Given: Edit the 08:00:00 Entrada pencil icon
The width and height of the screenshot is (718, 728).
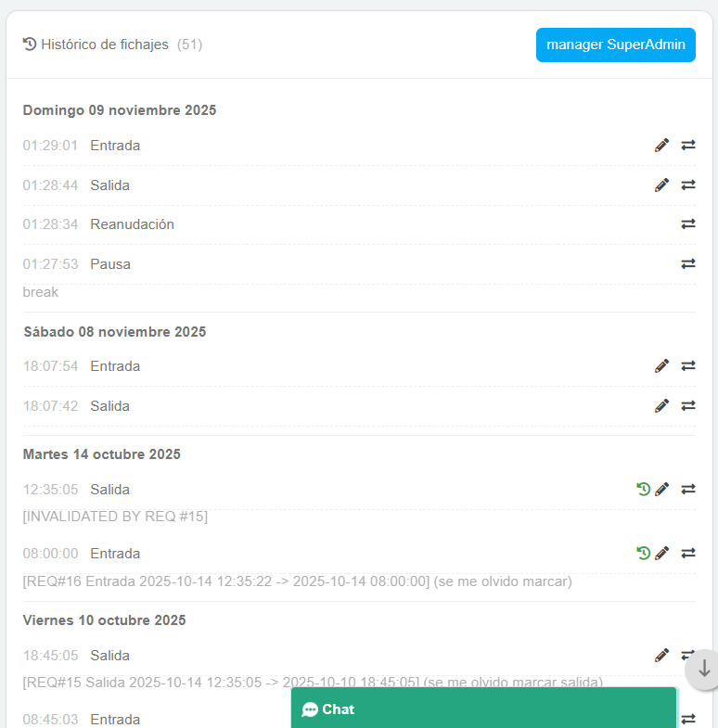Looking at the screenshot, I should 661,554.
